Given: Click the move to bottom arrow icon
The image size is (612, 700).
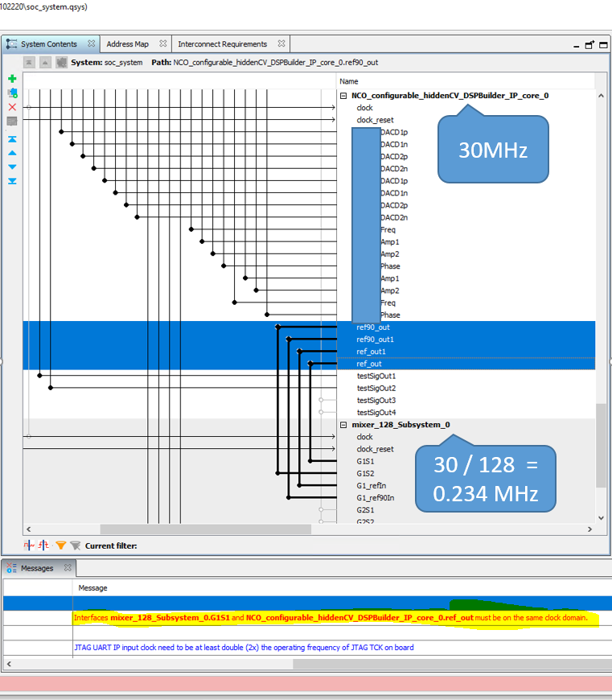Looking at the screenshot, I should coord(12,181).
